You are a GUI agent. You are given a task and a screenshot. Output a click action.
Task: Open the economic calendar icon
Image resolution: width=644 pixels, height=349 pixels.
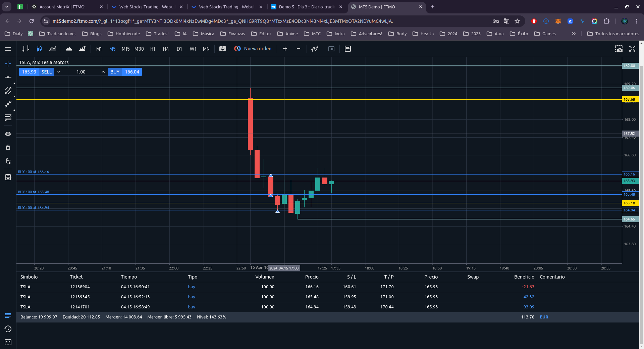tap(331, 49)
